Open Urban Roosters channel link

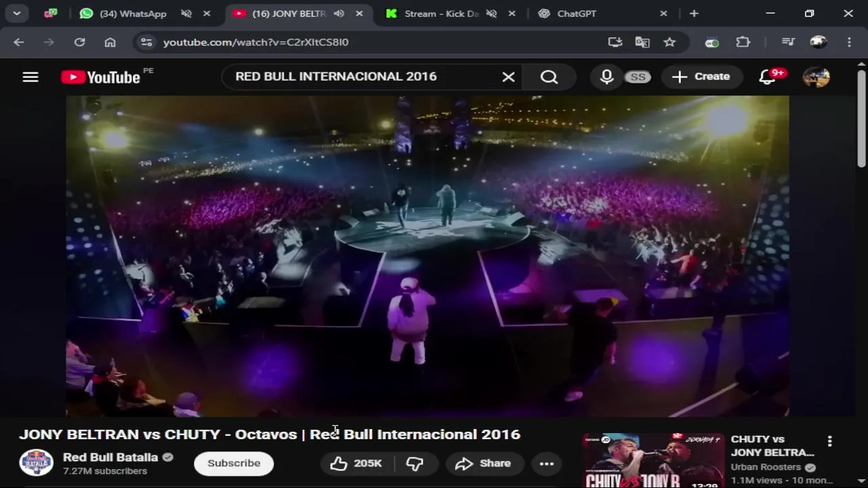766,467
